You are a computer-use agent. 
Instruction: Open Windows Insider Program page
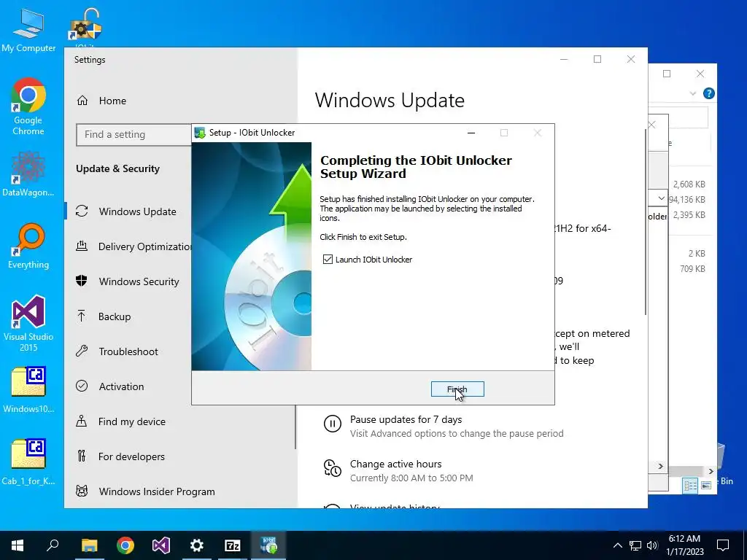pyautogui.click(x=157, y=491)
